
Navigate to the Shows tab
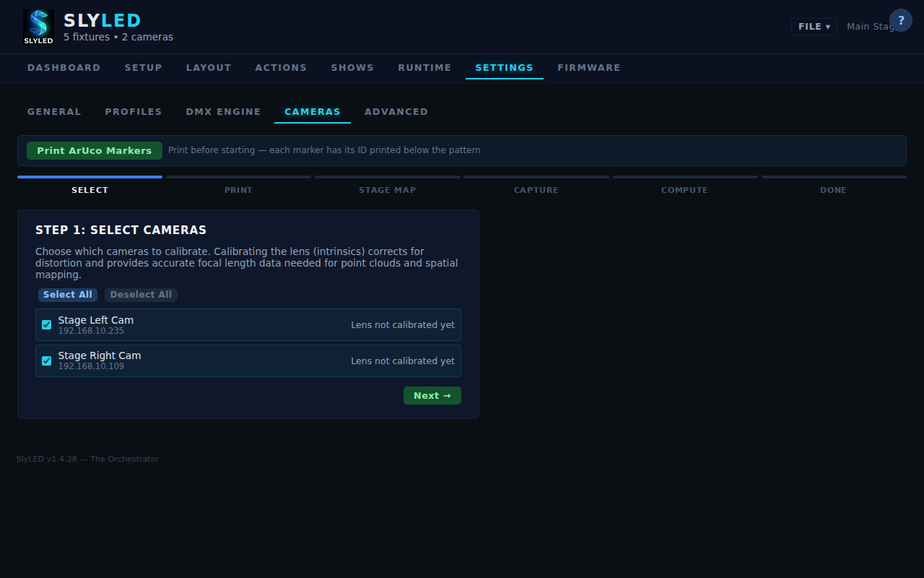coord(352,68)
